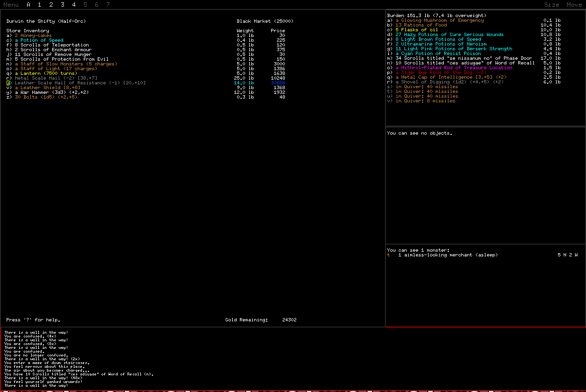Select the 2 Honey-cakes store item
586x392 pixels.
(x=146, y=36)
